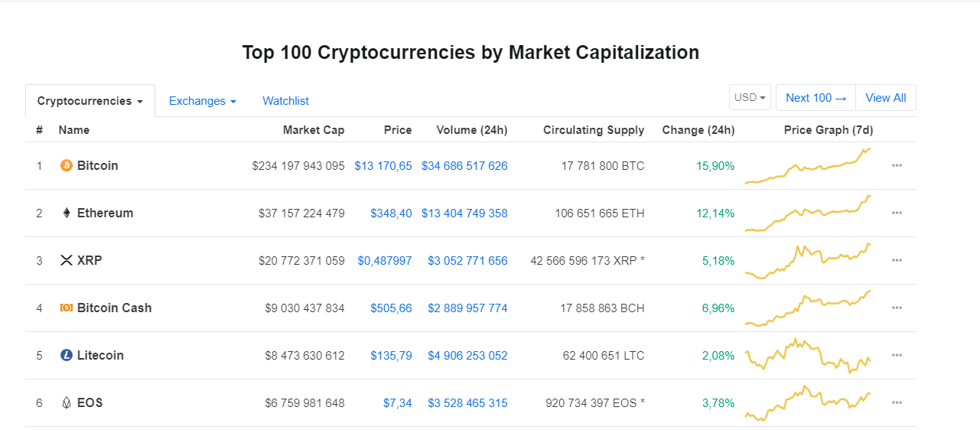Click the Bitcoin coin logo icon
Screen dimensions: 980x430
(67, 165)
